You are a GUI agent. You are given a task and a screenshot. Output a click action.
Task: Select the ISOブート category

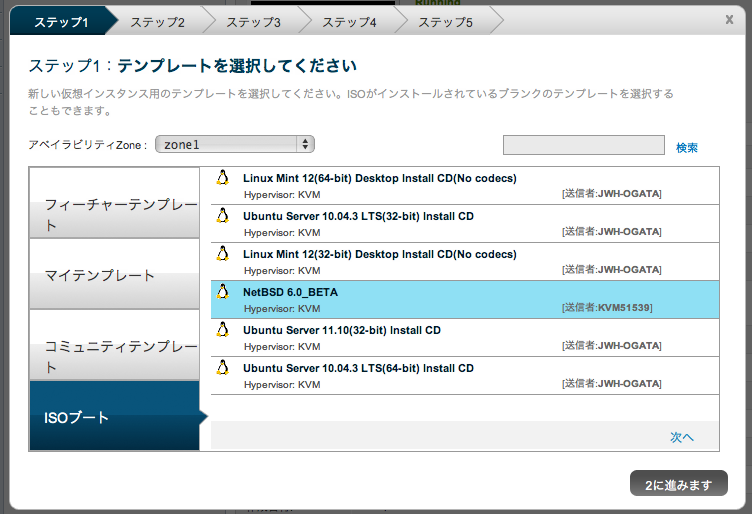pyautogui.click(x=114, y=416)
